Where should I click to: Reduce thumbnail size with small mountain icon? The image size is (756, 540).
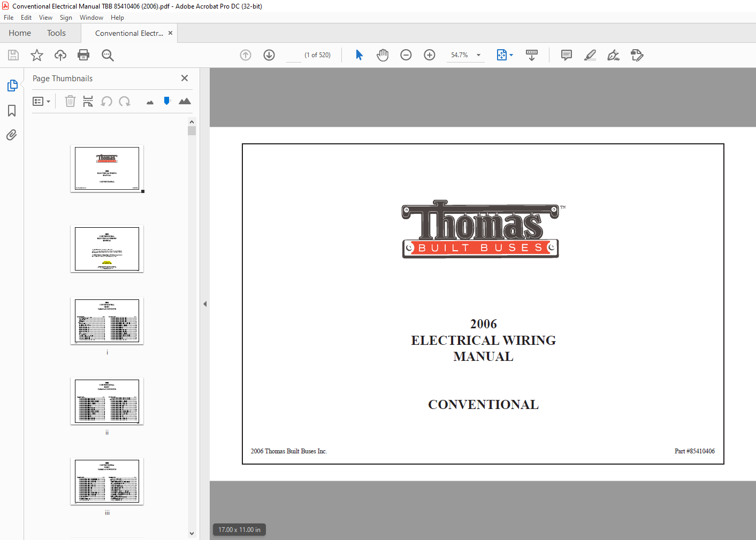point(150,102)
